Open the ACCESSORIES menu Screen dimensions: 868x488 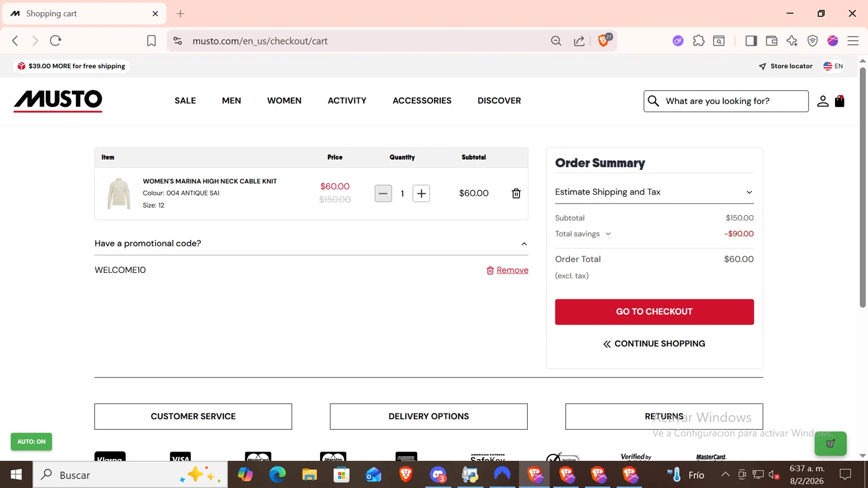[x=422, y=101]
